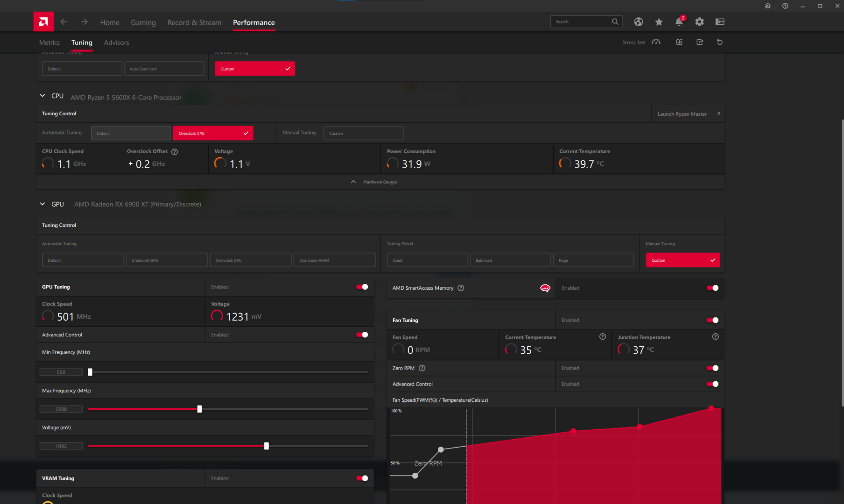Open the Home tab
Image resolution: width=844 pixels, height=504 pixels.
coord(110,22)
